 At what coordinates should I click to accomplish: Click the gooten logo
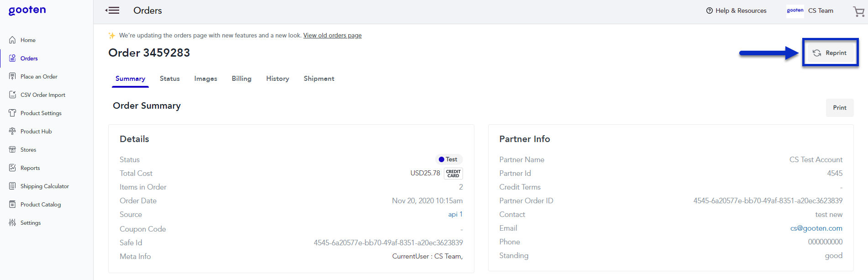(27, 11)
